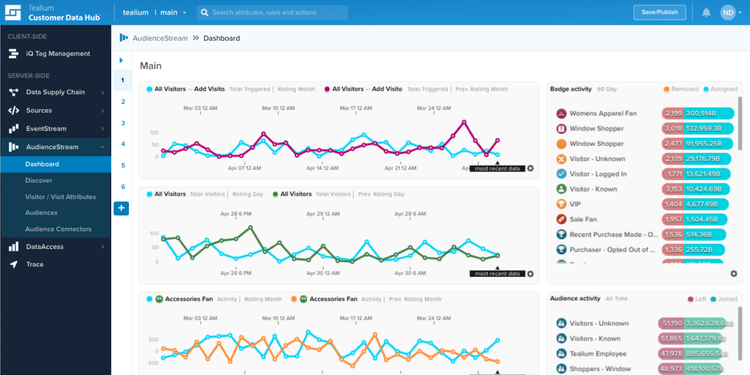This screenshot has width=750, height=375.
Task: Expand the dashboard list arrow
Action: [121, 60]
